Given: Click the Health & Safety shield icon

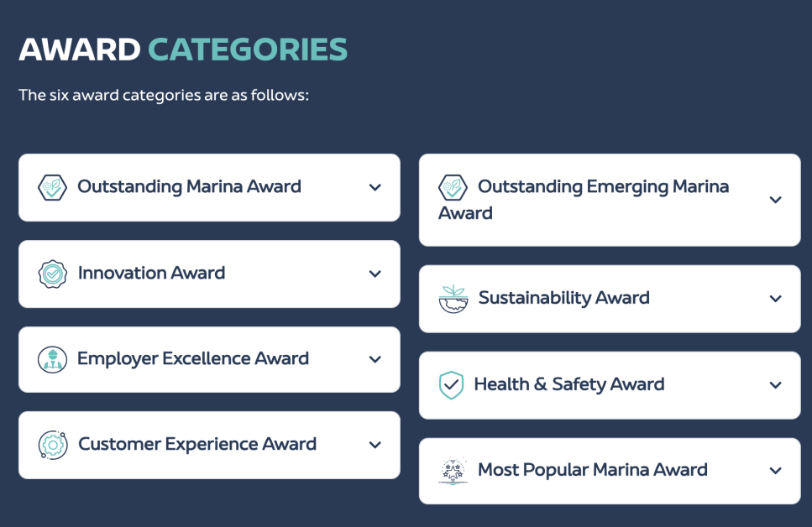Looking at the screenshot, I should (451, 385).
